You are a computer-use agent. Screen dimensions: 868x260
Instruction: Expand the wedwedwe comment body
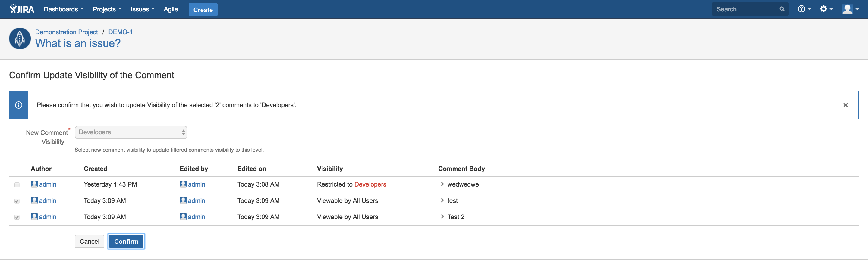tap(442, 184)
